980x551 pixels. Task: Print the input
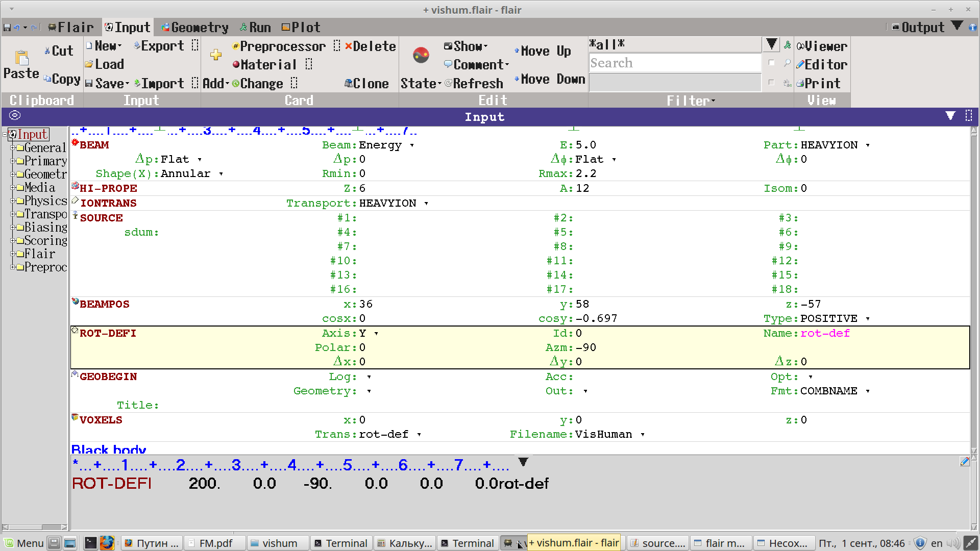click(818, 83)
